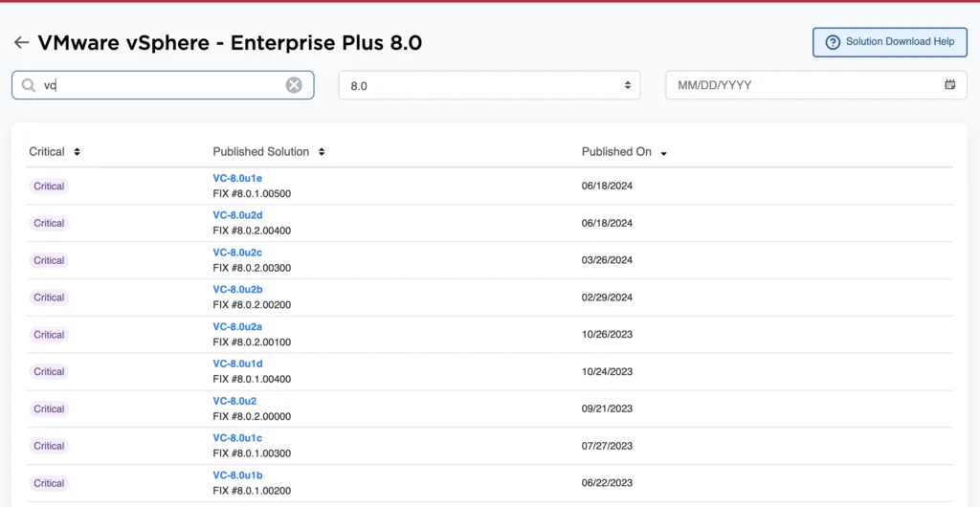Select the text 'FIX #8.0.1.00400'
980x507 pixels.
[252, 379]
